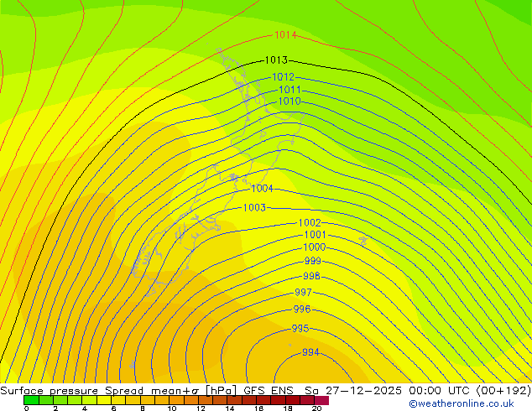Click the legend tick label 2
This screenshot has height=411, width=532.
pos(55,408)
